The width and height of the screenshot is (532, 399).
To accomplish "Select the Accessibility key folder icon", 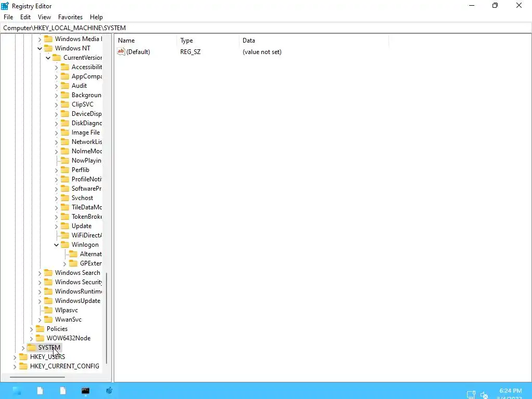I will tap(65, 67).
